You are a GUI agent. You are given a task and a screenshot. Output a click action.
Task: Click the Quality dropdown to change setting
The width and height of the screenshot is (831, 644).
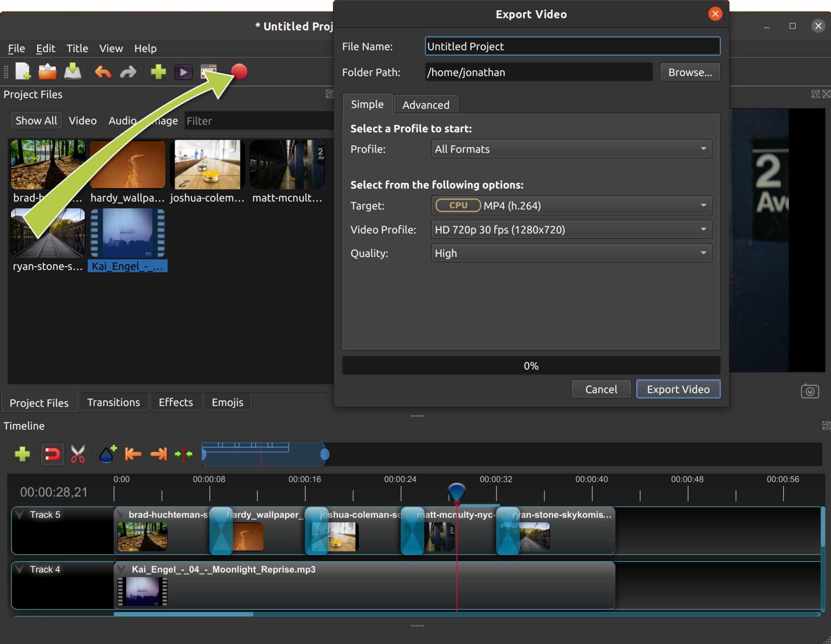[x=569, y=254]
